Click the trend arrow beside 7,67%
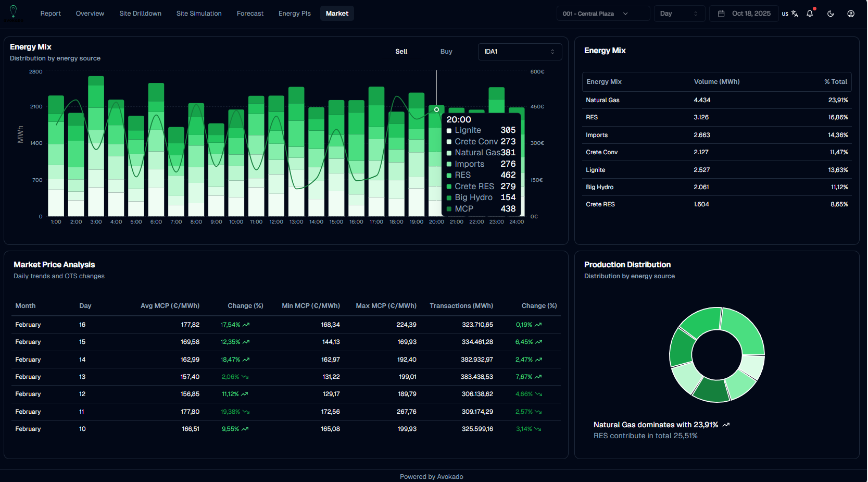Image resolution: width=868 pixels, height=482 pixels. coord(538,377)
